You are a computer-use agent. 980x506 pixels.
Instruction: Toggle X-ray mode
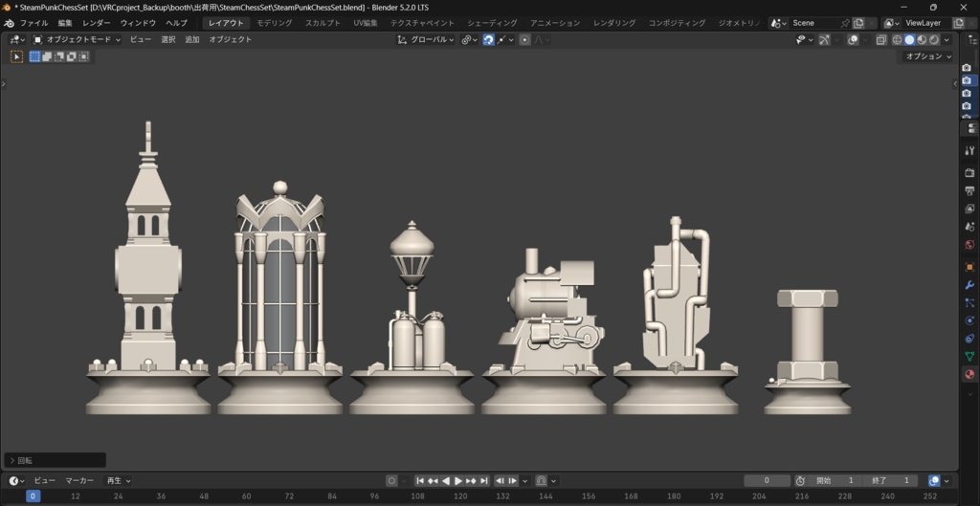pyautogui.click(x=881, y=39)
